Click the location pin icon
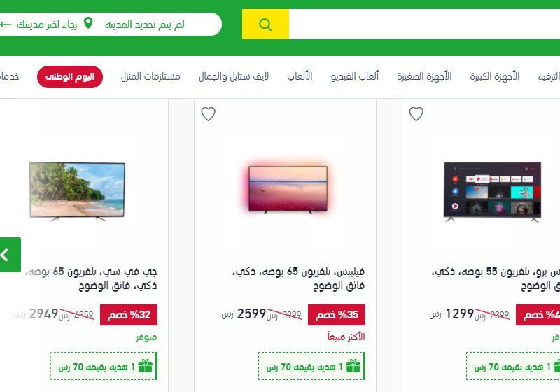 88,23
